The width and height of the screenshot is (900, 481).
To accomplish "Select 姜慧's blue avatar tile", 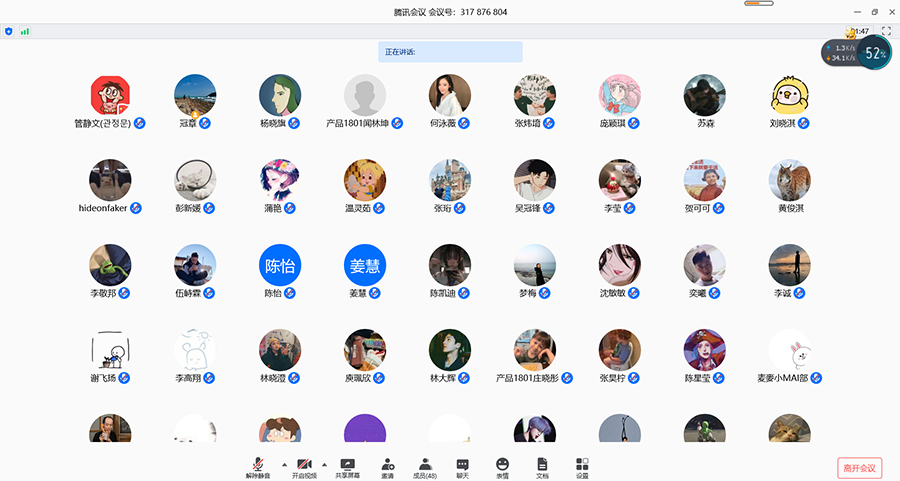I will click(x=364, y=265).
